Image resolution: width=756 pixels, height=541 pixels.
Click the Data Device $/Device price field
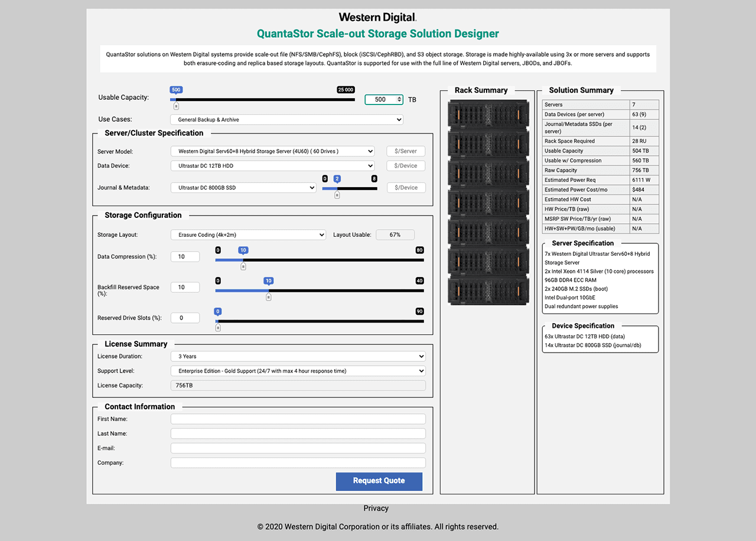[x=406, y=166]
